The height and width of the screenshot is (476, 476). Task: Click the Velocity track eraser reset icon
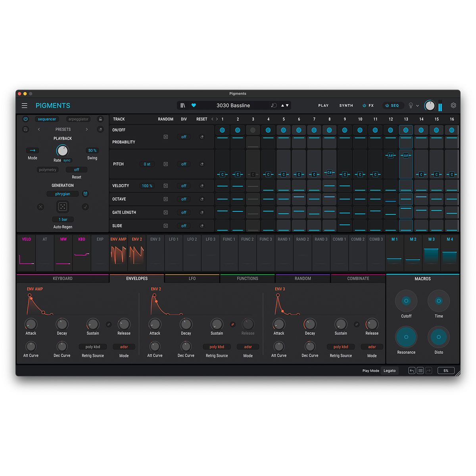202,186
